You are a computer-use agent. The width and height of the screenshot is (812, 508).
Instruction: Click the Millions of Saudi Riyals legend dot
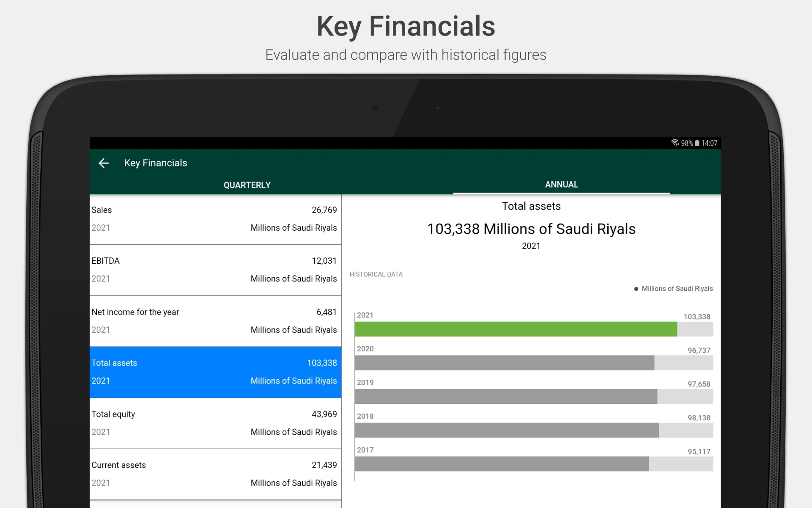coord(636,289)
